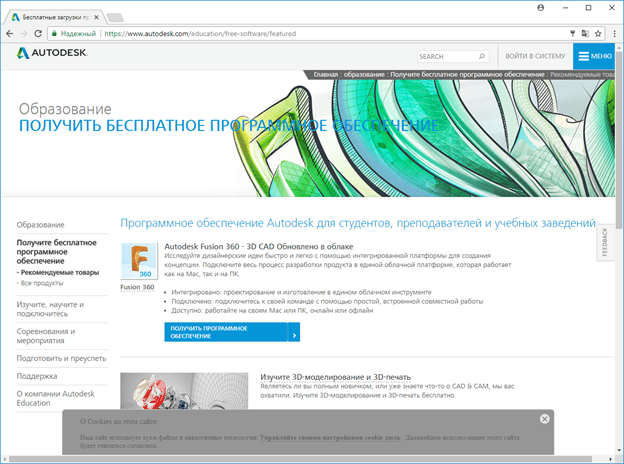Click the browser back arrow
This screenshot has height=464, width=624.
point(10,34)
